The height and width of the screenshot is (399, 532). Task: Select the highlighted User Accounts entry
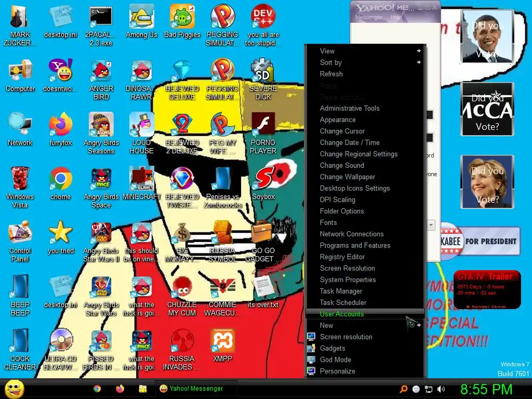(365, 314)
